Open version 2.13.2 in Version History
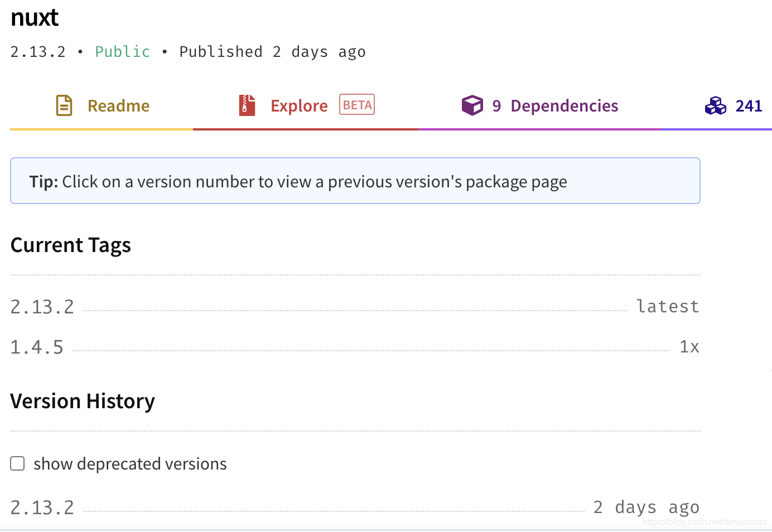 click(42, 508)
